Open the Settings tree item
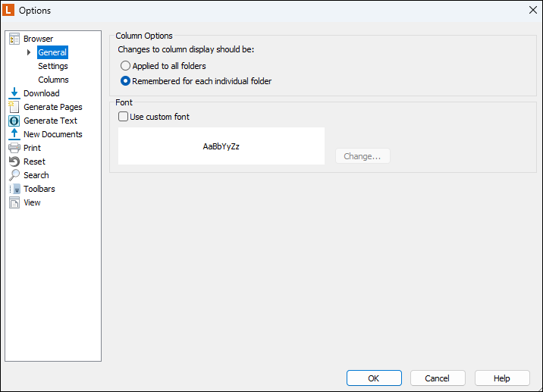This screenshot has width=543, height=392. (x=53, y=66)
